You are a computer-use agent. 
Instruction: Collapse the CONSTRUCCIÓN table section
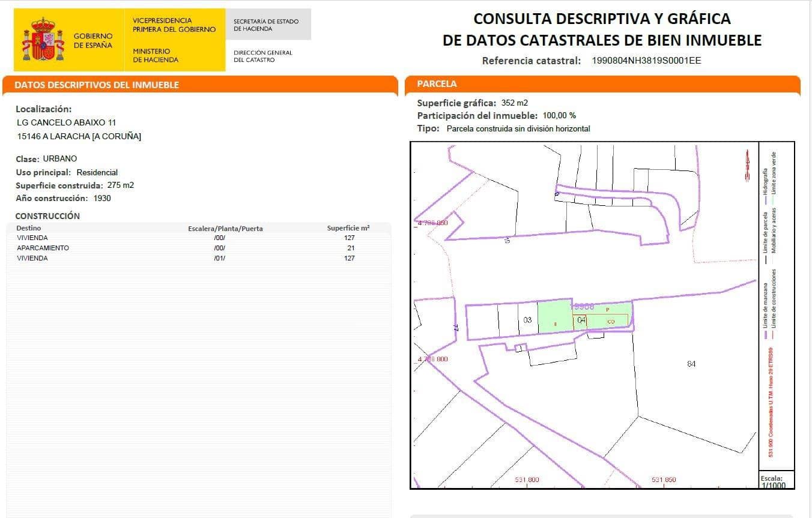[x=48, y=216]
